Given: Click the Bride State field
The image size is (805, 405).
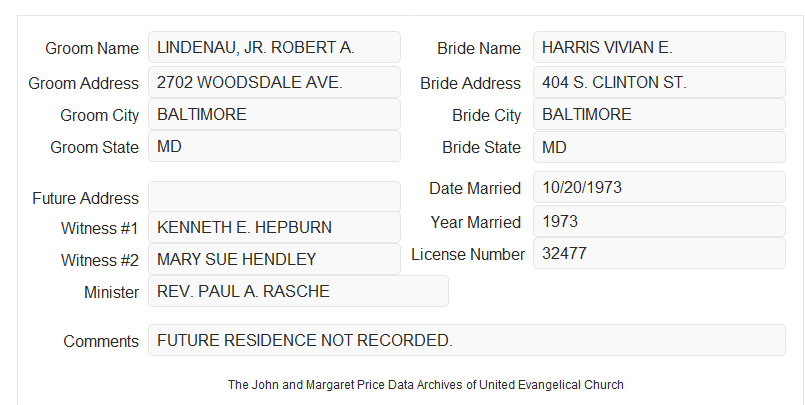Looking at the screenshot, I should point(659,147).
